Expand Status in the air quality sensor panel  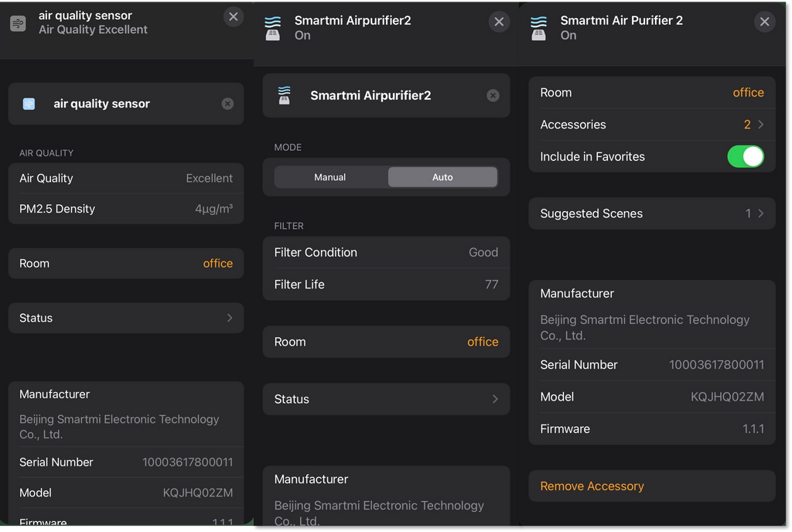(x=126, y=318)
